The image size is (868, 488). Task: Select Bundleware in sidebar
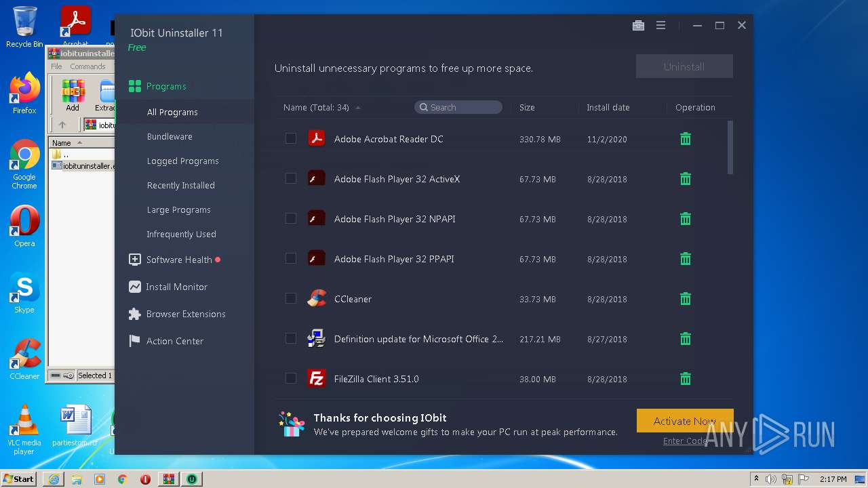coord(170,137)
